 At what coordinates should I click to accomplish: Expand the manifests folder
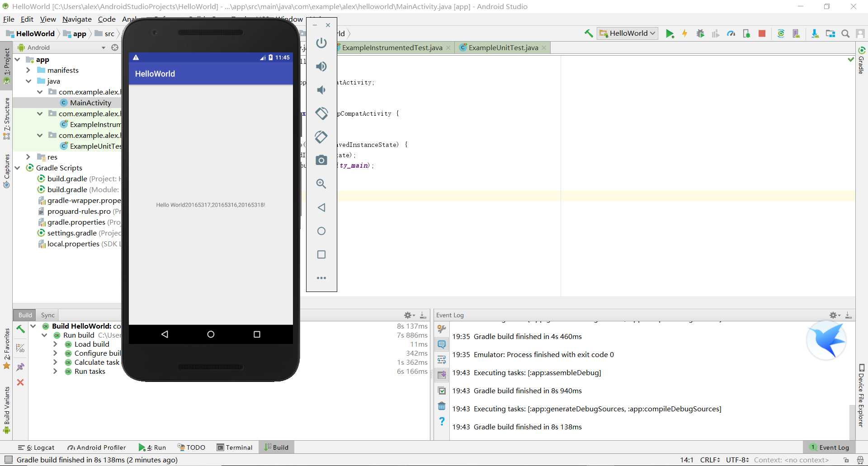[28, 70]
